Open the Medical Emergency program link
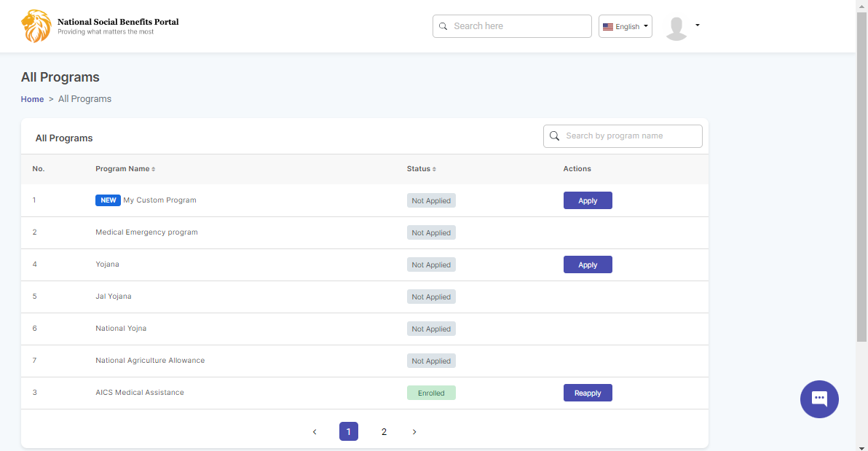 146,232
